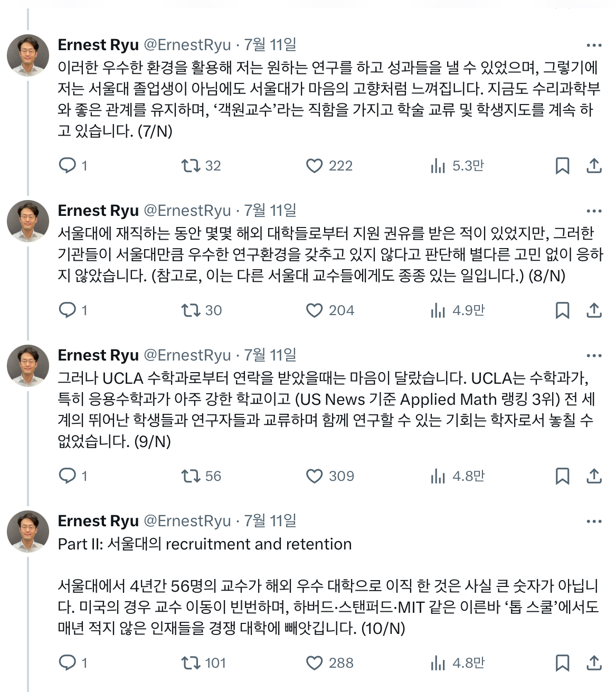
Task: Open Ernest Ryu avatar on the Part II tweet
Action: [28, 531]
